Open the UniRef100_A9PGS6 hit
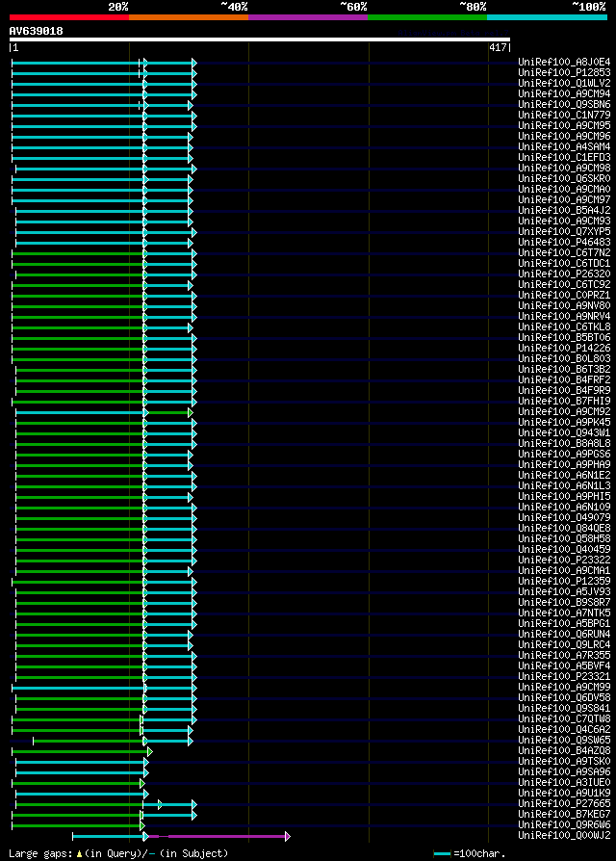Viewport: 616px width, 861px height. coord(564,454)
